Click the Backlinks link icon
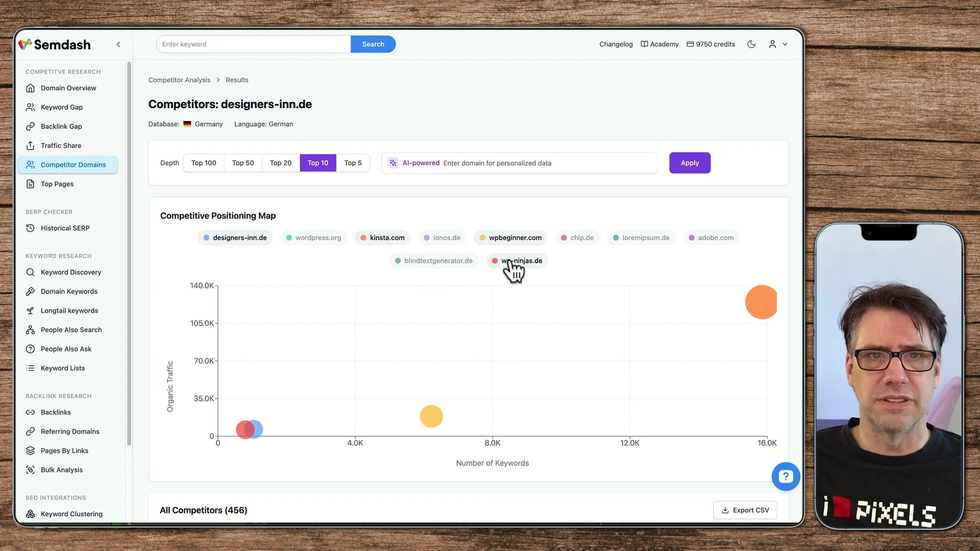 (x=31, y=412)
